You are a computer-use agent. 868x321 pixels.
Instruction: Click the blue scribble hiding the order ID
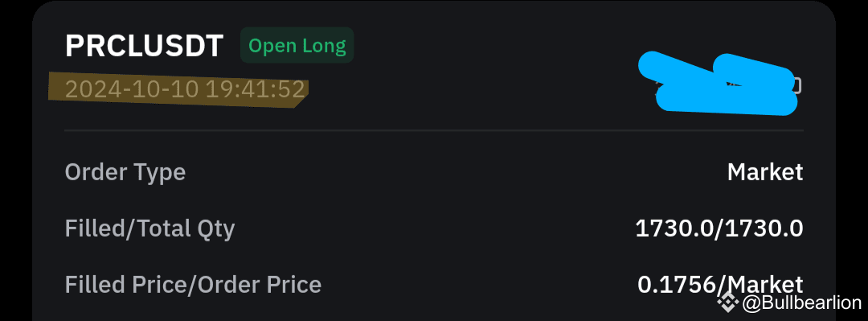pyautogui.click(x=718, y=83)
